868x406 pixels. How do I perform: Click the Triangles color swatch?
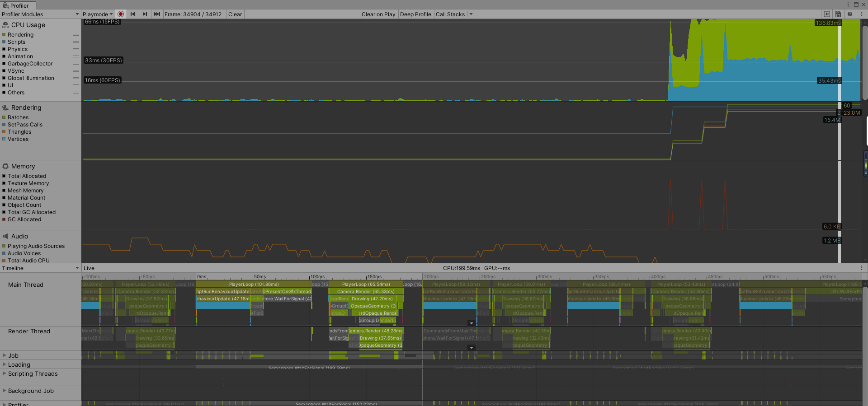(x=4, y=132)
